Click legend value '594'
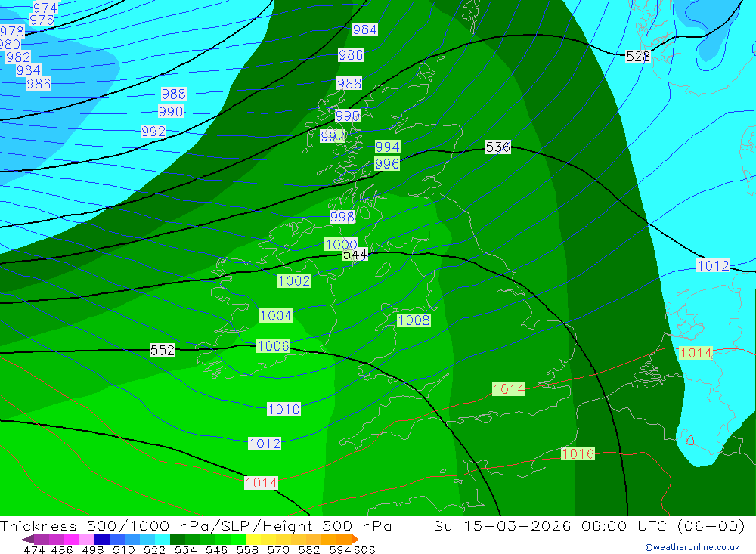The width and height of the screenshot is (756, 554). [x=340, y=549]
